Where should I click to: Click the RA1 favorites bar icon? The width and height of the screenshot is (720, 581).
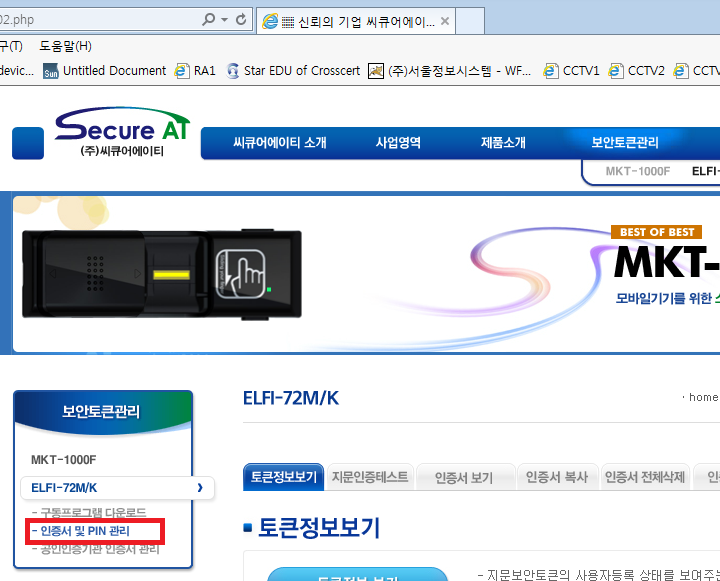182,71
